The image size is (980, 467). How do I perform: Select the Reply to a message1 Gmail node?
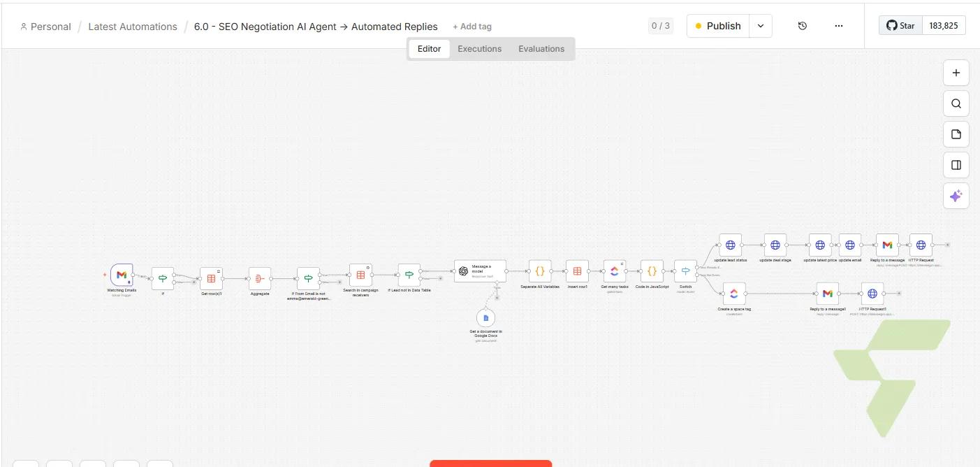click(828, 294)
